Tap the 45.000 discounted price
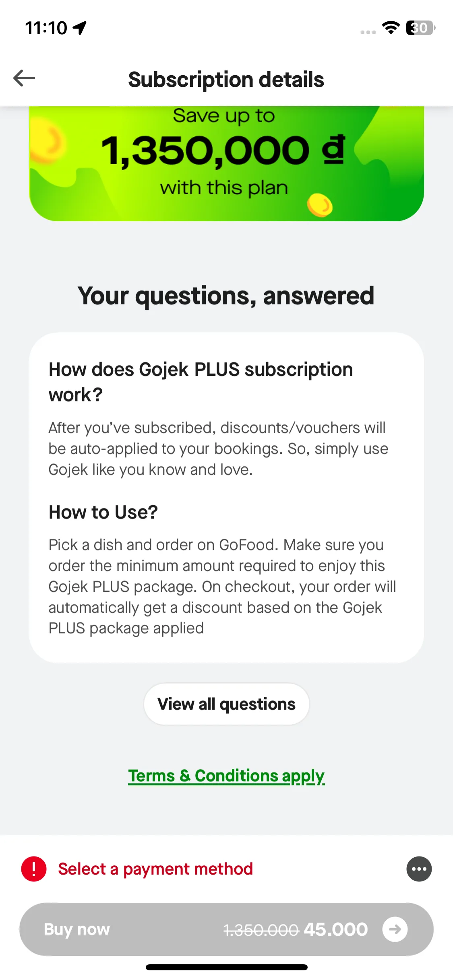453x980 pixels. 336,929
